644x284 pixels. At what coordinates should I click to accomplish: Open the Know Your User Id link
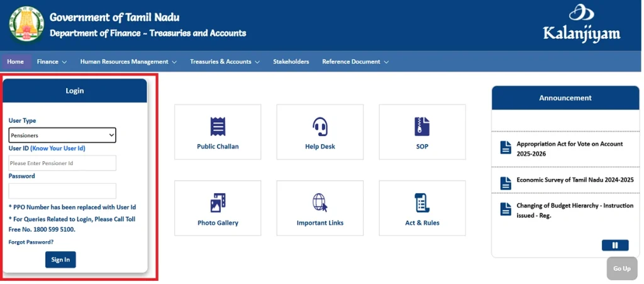58,149
